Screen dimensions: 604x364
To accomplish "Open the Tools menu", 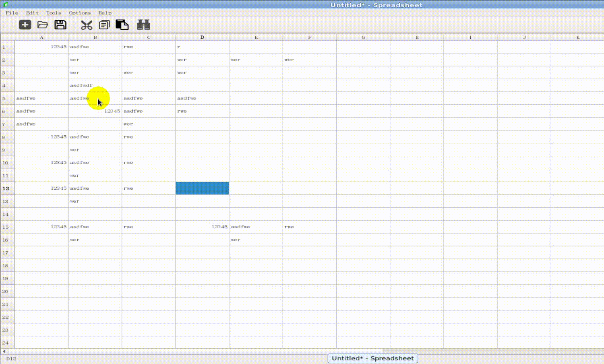I will tap(53, 13).
